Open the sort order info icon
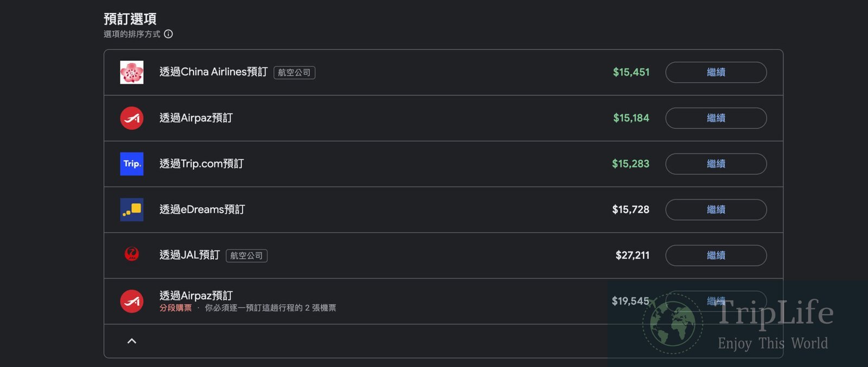The height and width of the screenshot is (367, 868). tap(169, 34)
